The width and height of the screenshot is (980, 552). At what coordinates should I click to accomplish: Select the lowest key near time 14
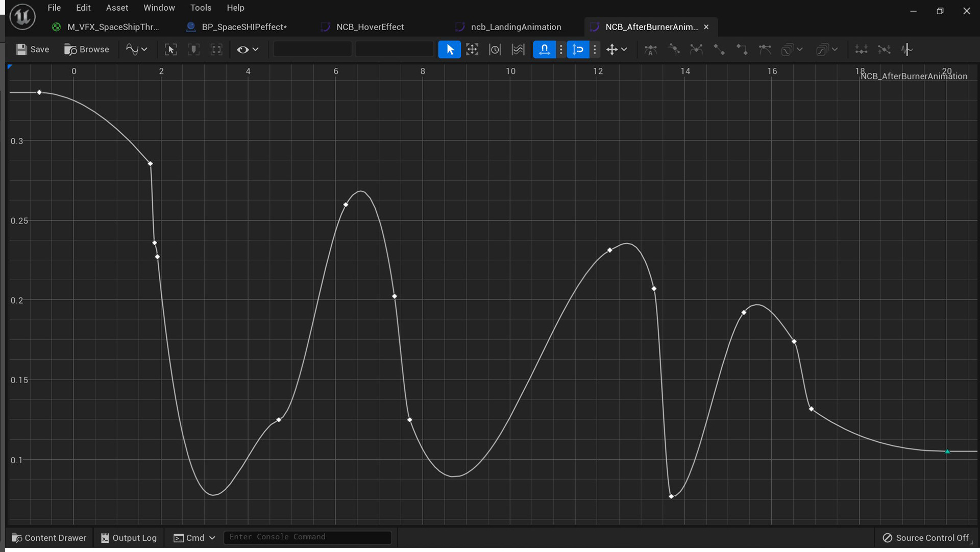671,496
